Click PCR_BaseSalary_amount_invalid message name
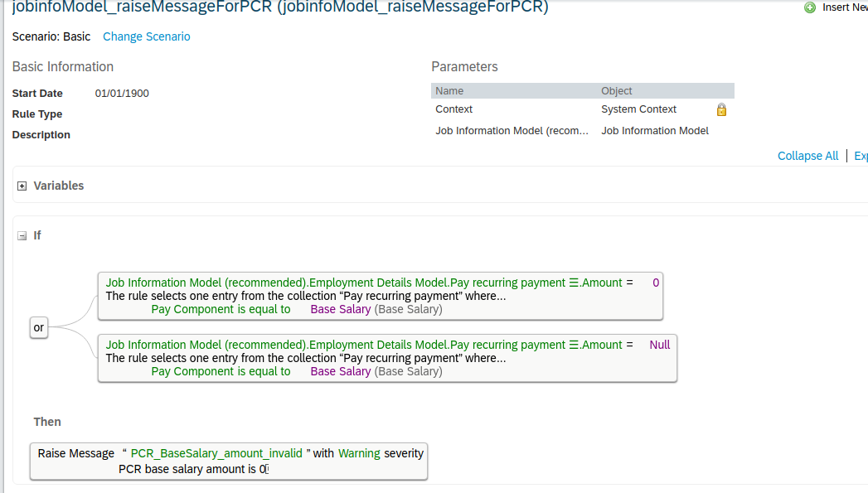Screen dimensions: 868x493 [216, 453]
